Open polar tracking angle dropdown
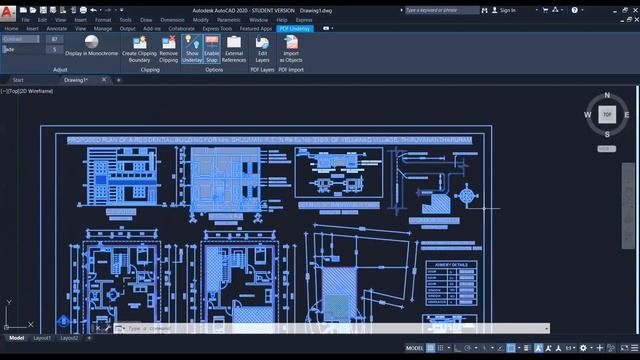640x360 pixels. [x=476, y=348]
